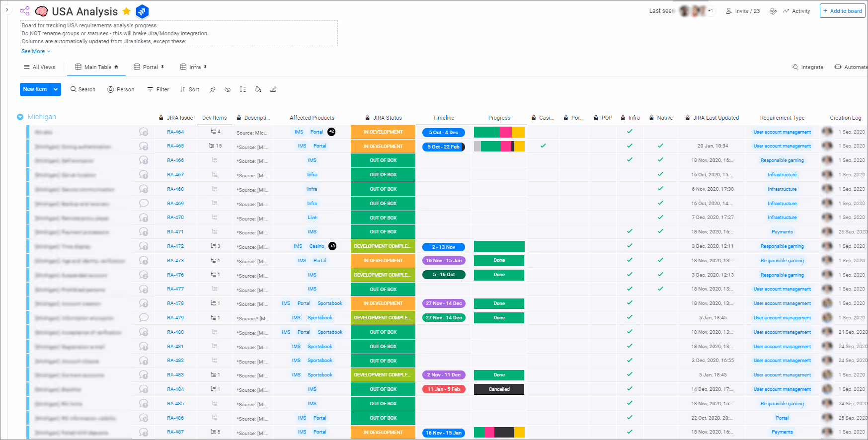The width and height of the screenshot is (868, 440).
Task: Expand subitems of RA-464 showing 4
Action: 215,132
